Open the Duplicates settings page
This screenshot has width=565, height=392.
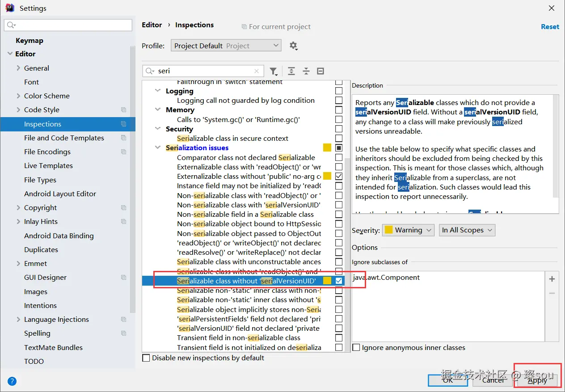[41, 249]
